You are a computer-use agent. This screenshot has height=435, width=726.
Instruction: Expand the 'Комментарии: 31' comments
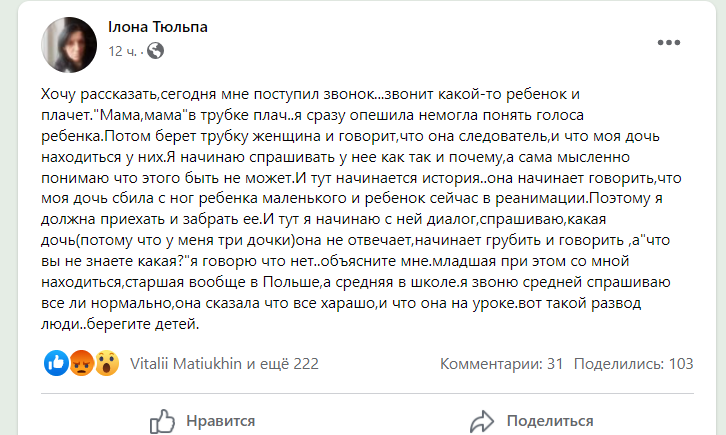pos(503,364)
